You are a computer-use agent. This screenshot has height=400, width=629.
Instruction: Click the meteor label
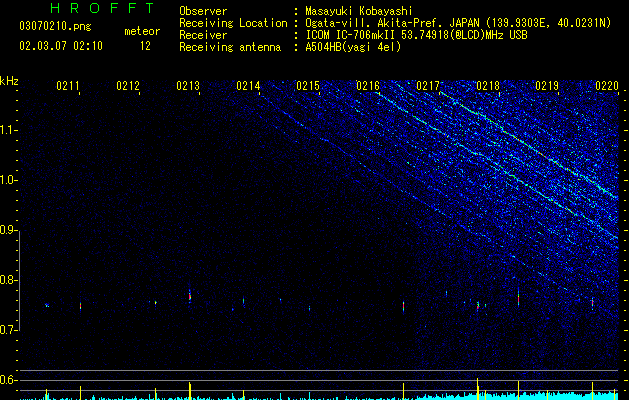coord(142,31)
